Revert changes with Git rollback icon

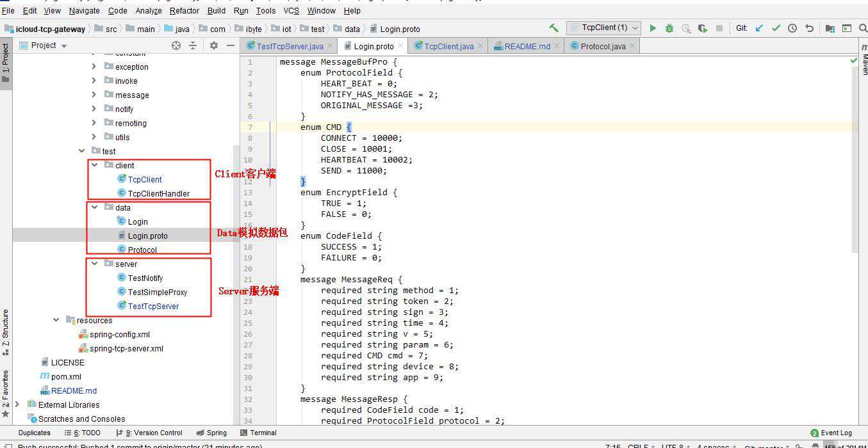click(x=809, y=28)
